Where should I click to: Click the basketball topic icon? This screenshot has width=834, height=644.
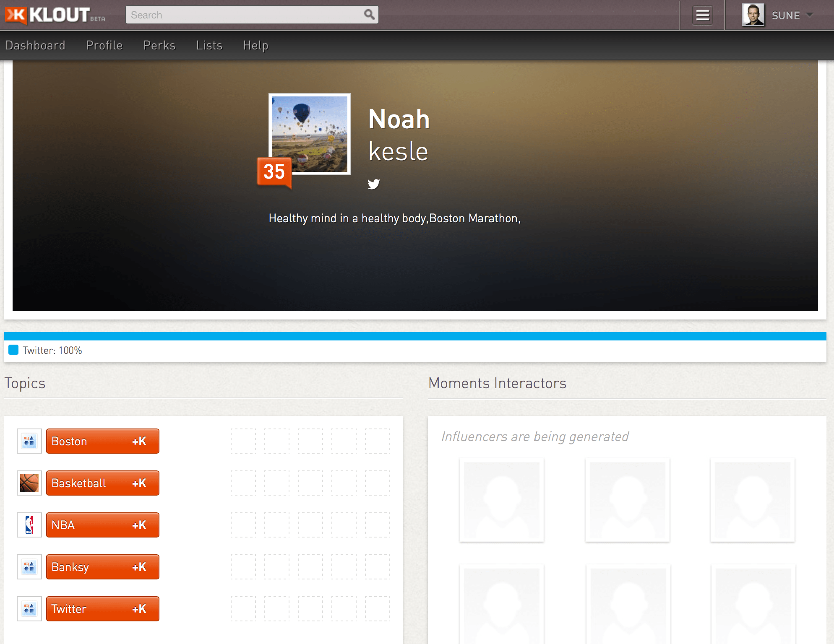[x=29, y=483]
